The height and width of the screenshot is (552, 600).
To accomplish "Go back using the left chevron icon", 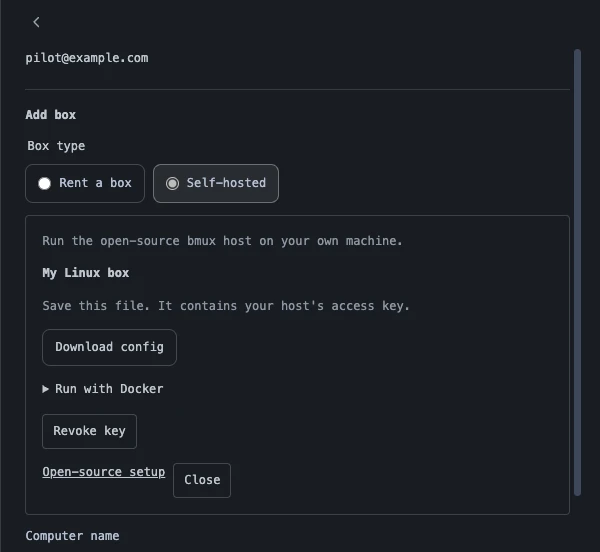I will tap(36, 22).
